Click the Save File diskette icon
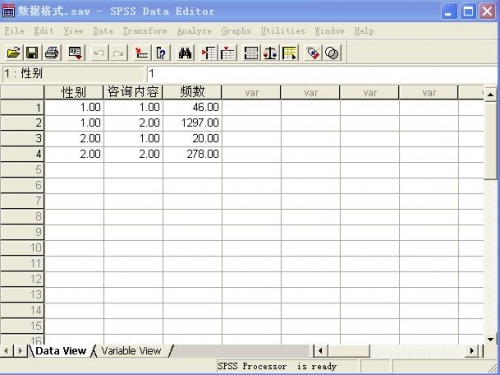The height and width of the screenshot is (375, 500). [32, 53]
